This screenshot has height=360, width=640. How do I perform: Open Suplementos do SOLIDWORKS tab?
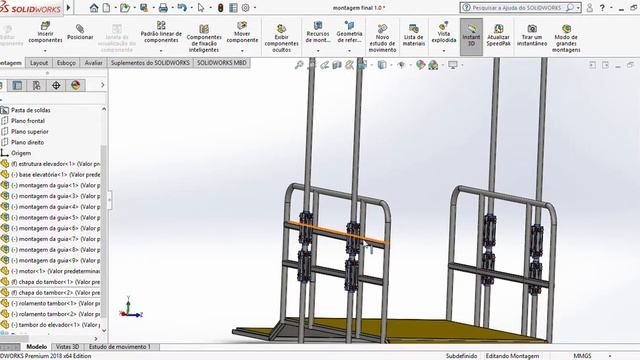(150, 63)
